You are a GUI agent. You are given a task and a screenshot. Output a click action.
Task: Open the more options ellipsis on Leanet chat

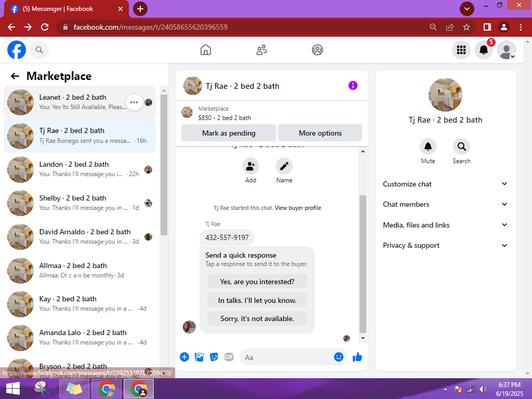[x=134, y=102]
